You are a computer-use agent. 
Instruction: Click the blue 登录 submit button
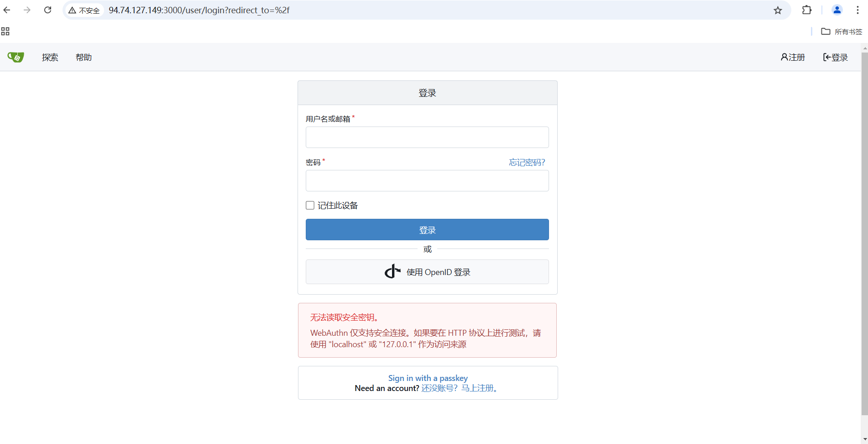[427, 229]
